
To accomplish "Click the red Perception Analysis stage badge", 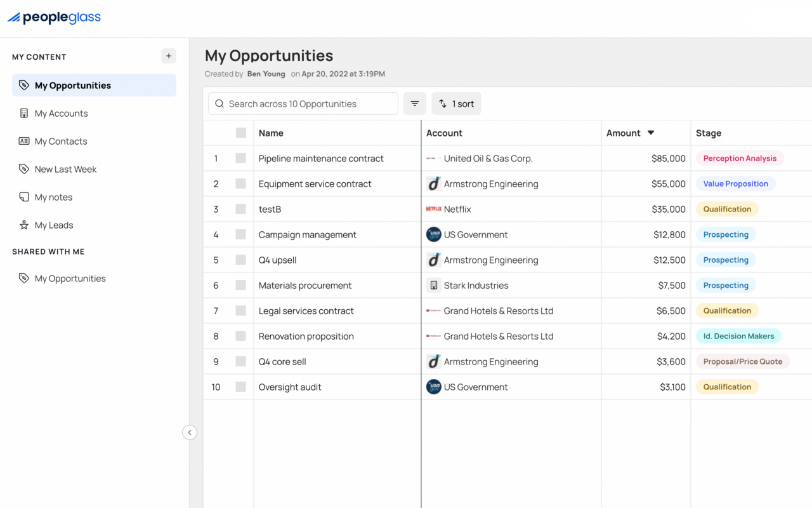I will (x=740, y=158).
